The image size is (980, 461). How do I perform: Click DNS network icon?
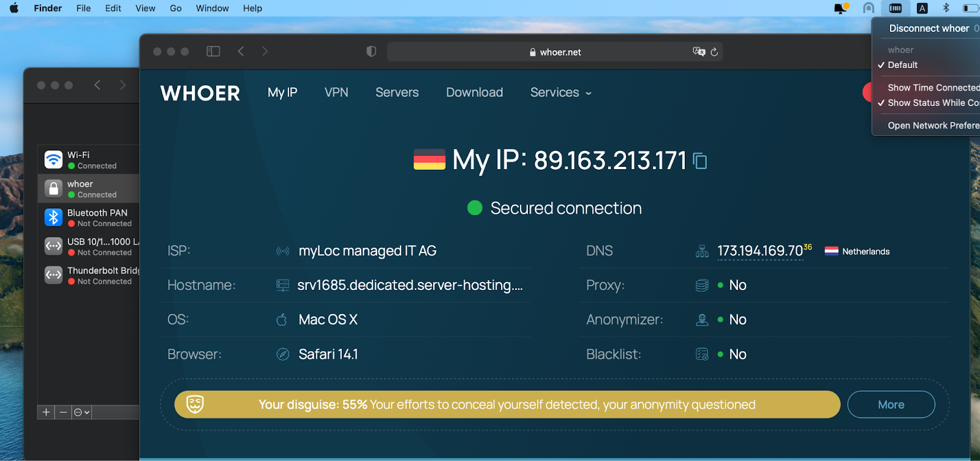702,251
